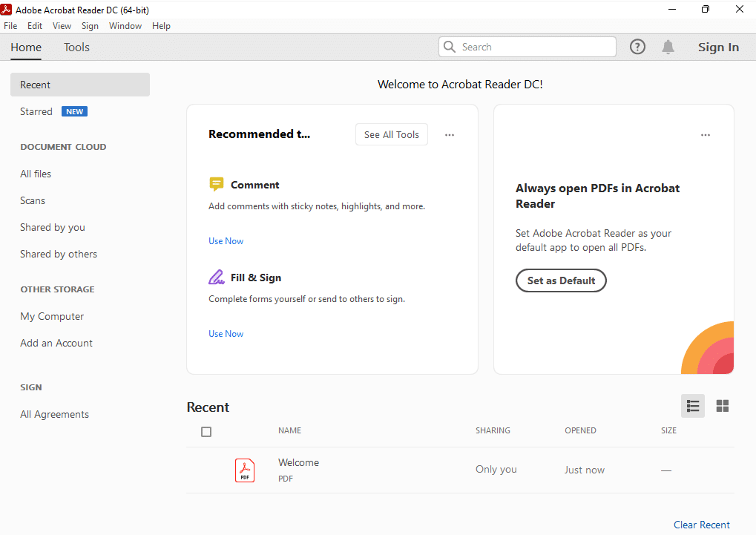Open overflow menu on Always open PDFs card
Image resolution: width=756 pixels, height=535 pixels.
705,134
